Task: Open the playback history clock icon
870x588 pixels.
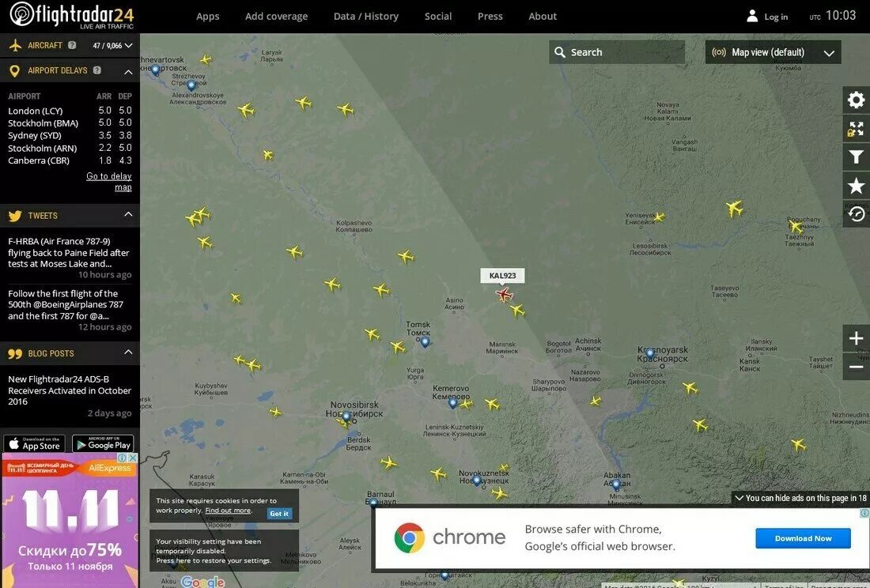Action: click(856, 214)
